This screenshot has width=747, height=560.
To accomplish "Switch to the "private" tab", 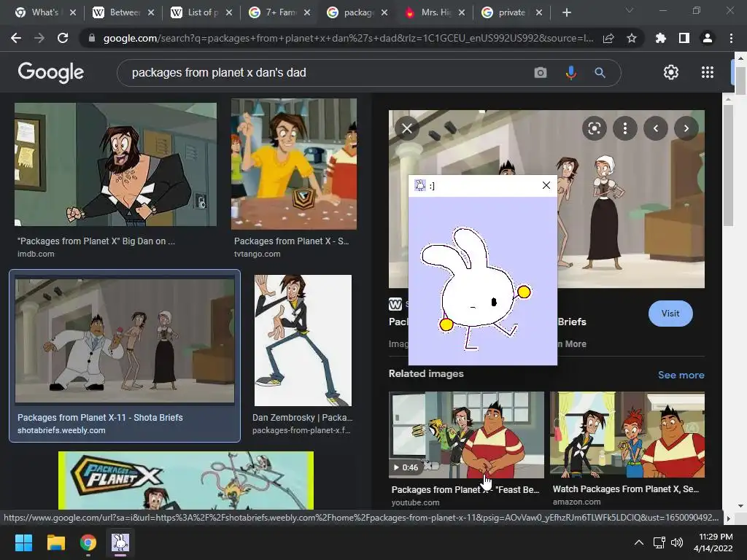I will pyautogui.click(x=511, y=12).
